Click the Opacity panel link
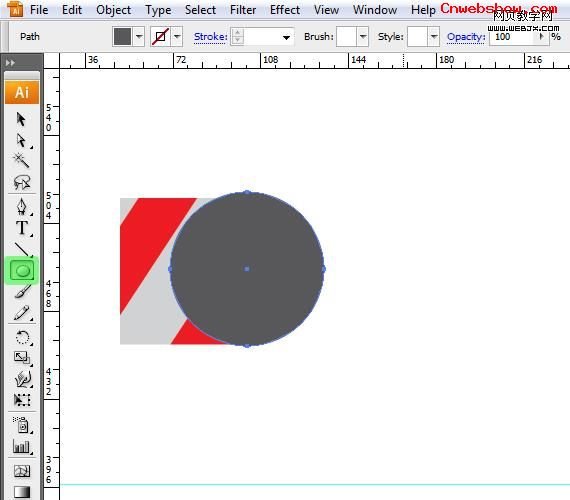Image resolution: width=570 pixels, height=500 pixels. [x=466, y=37]
